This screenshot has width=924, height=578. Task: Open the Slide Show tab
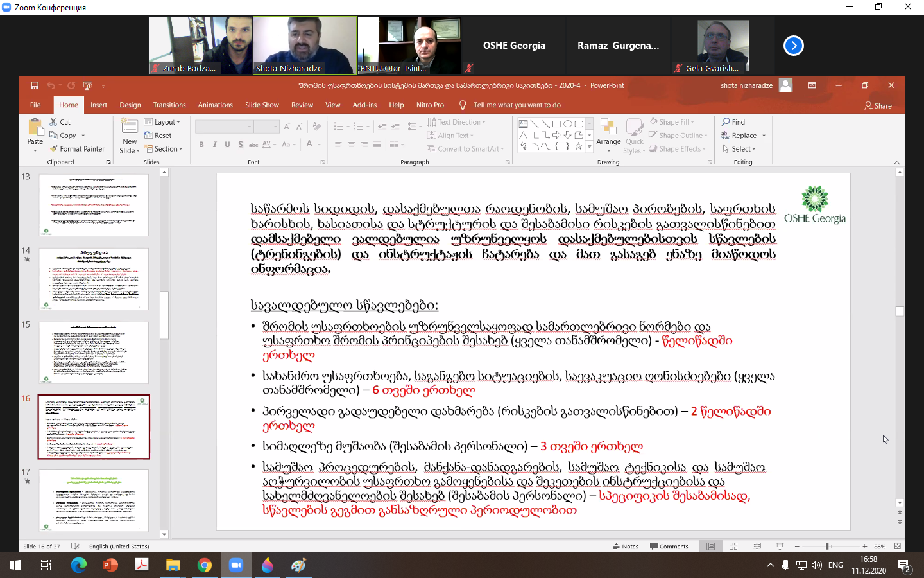262,105
